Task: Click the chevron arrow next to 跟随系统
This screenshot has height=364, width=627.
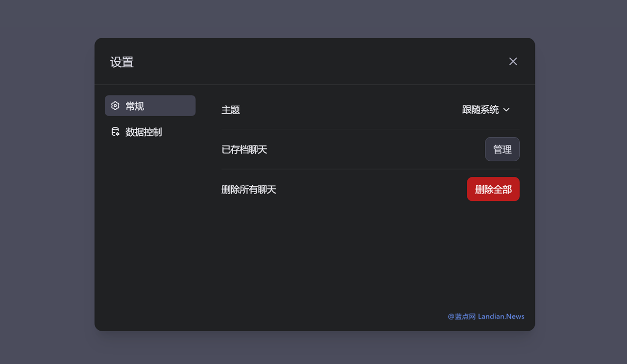Action: [506, 110]
